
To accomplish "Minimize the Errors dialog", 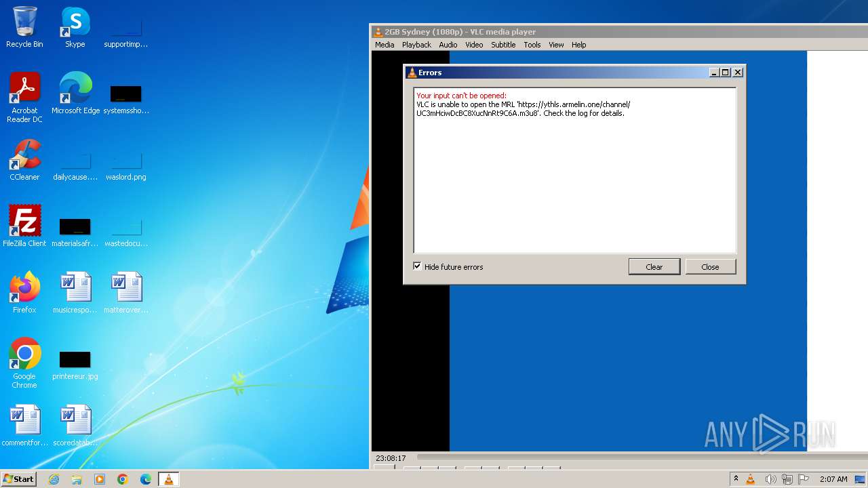I will (x=714, y=73).
